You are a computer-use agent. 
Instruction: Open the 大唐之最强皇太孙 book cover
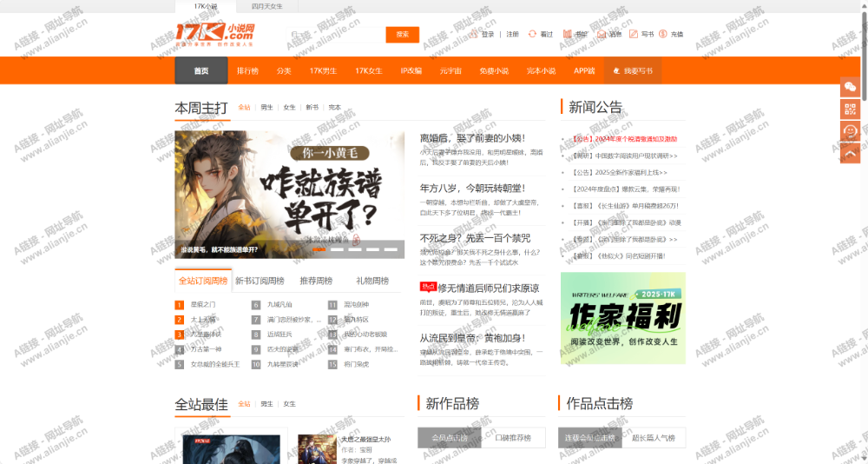(317, 449)
